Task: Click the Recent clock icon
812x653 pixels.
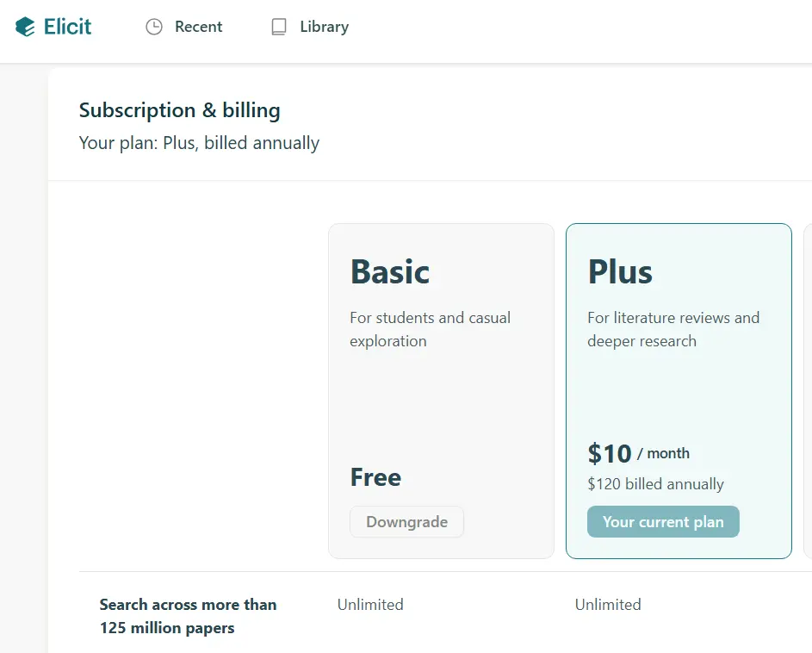Action: [154, 27]
